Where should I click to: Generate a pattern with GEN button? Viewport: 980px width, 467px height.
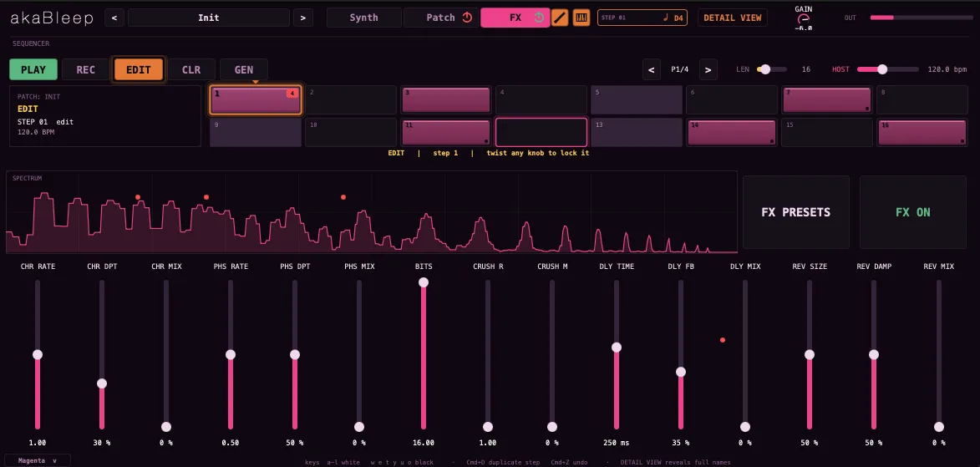pyautogui.click(x=244, y=69)
